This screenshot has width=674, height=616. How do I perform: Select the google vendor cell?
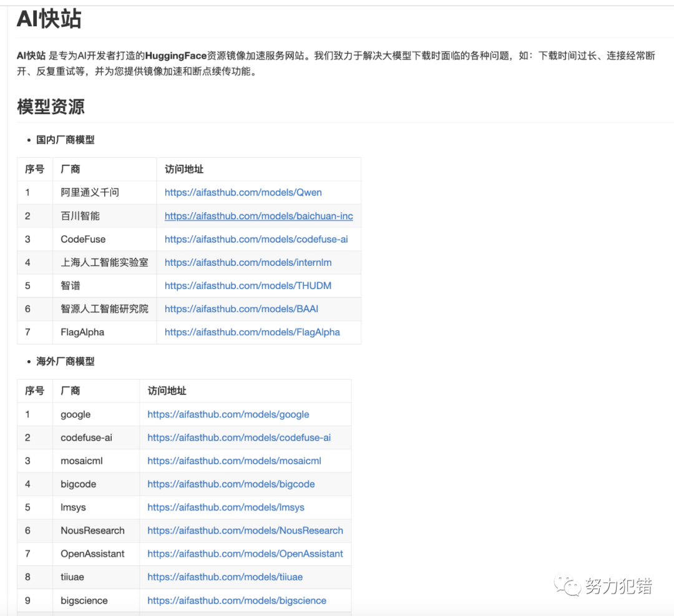coord(96,414)
